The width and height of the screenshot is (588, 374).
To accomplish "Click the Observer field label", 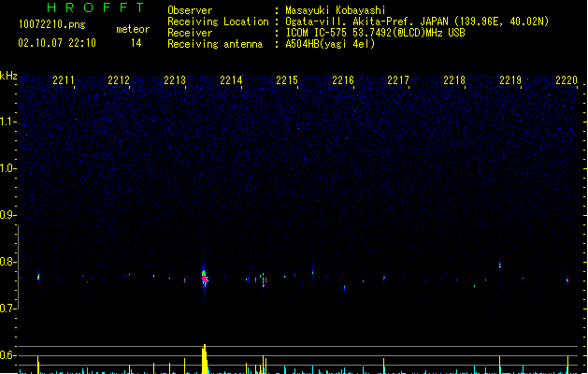I will click(190, 10).
